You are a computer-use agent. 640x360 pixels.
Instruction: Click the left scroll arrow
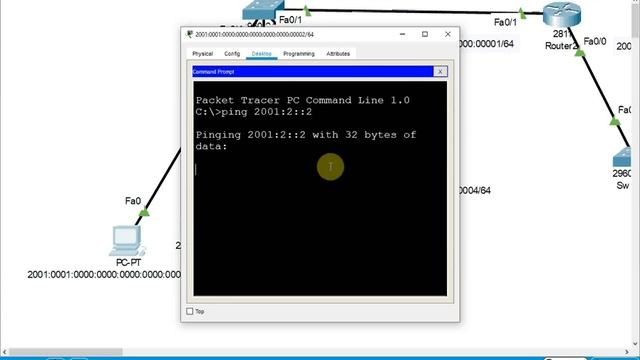4,352
